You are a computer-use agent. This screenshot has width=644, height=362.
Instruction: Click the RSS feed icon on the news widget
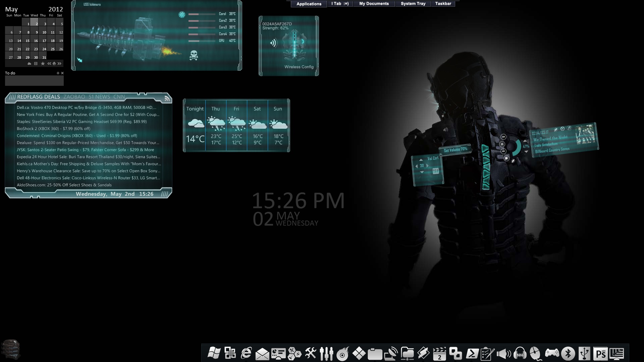click(x=167, y=99)
